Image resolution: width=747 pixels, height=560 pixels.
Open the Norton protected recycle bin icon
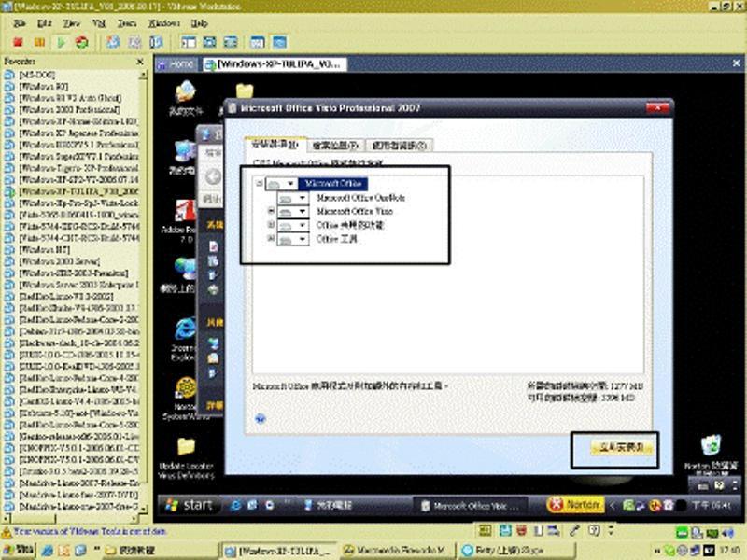711,455
